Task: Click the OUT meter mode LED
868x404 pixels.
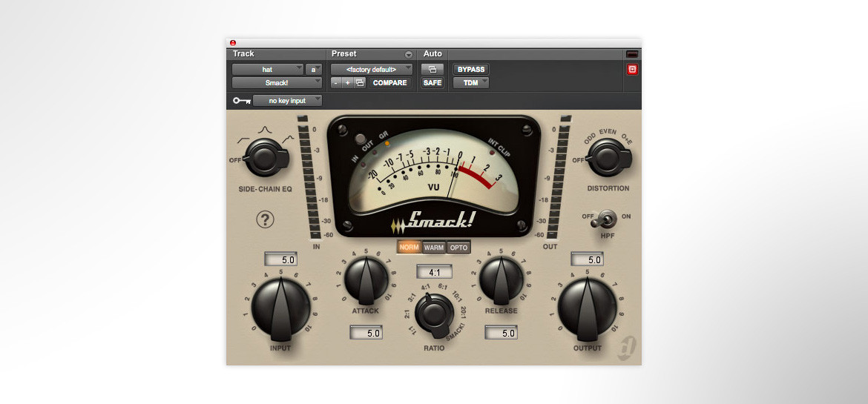Action: point(375,152)
